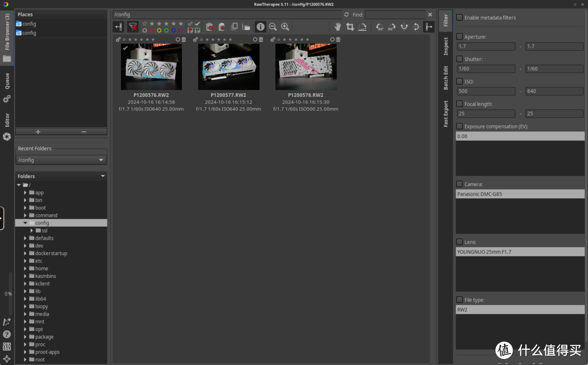Viewport: 588px width, 365px height.
Task: Click the zoom in thumbnails icon
Action: click(285, 27)
